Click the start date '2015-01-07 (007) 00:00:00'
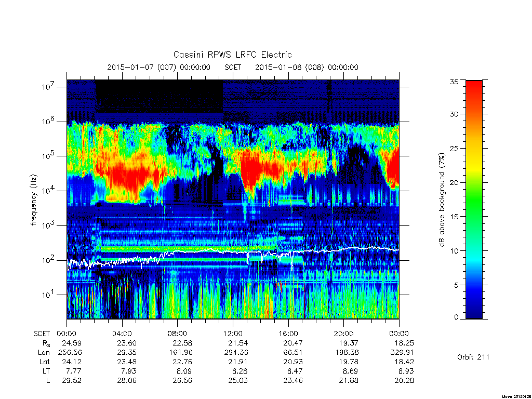The image size is (532, 399). 159,67
